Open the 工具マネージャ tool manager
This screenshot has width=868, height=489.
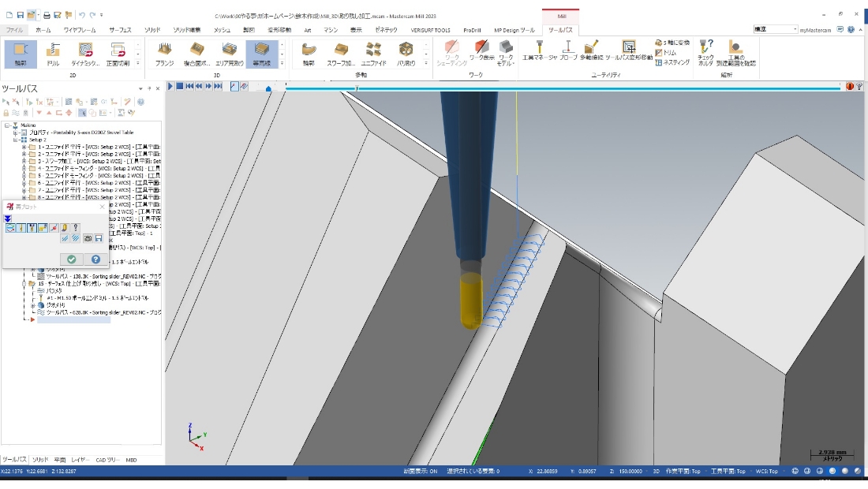click(x=539, y=50)
